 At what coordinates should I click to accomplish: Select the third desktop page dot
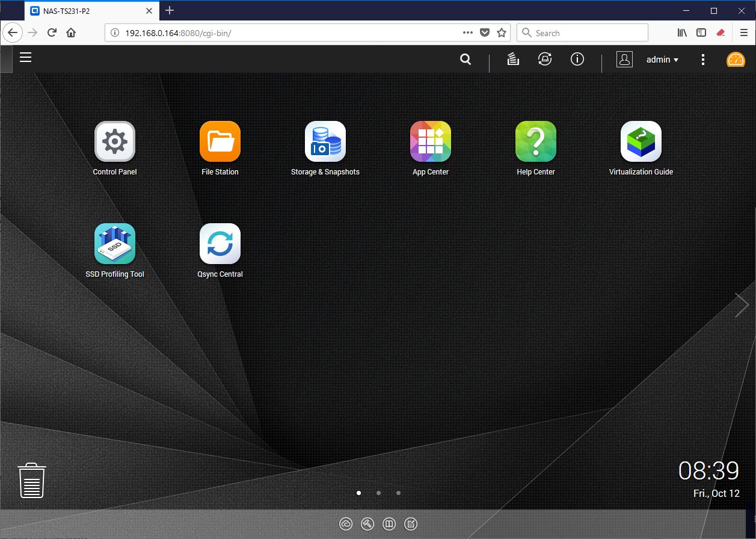[399, 493]
